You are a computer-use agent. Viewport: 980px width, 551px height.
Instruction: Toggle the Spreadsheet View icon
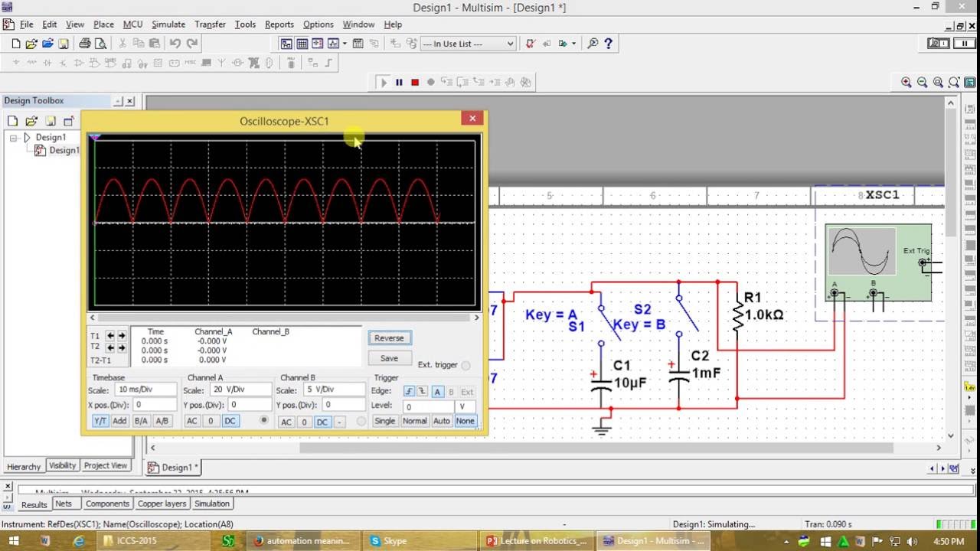(x=302, y=44)
